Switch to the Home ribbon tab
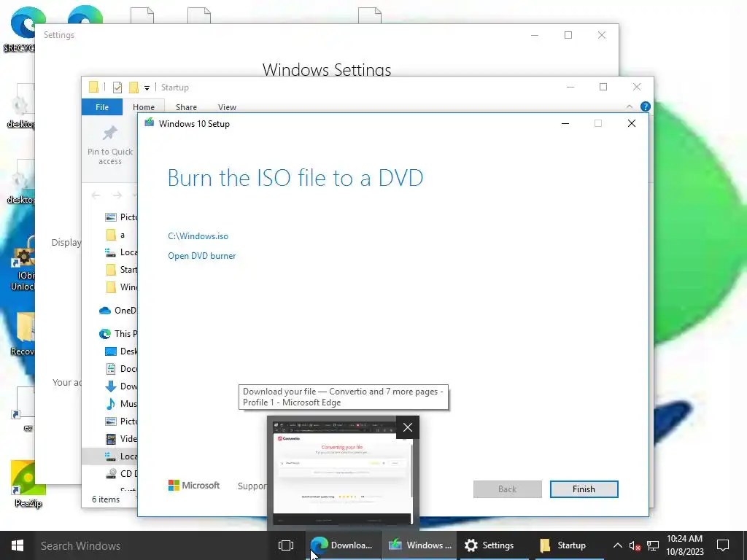Viewport: 747px width, 560px height. click(144, 107)
